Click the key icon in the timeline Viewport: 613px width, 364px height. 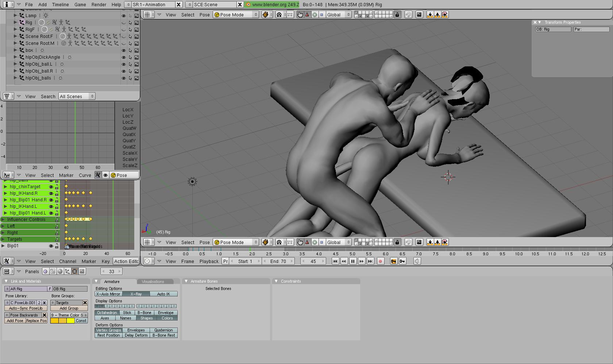coord(402,261)
